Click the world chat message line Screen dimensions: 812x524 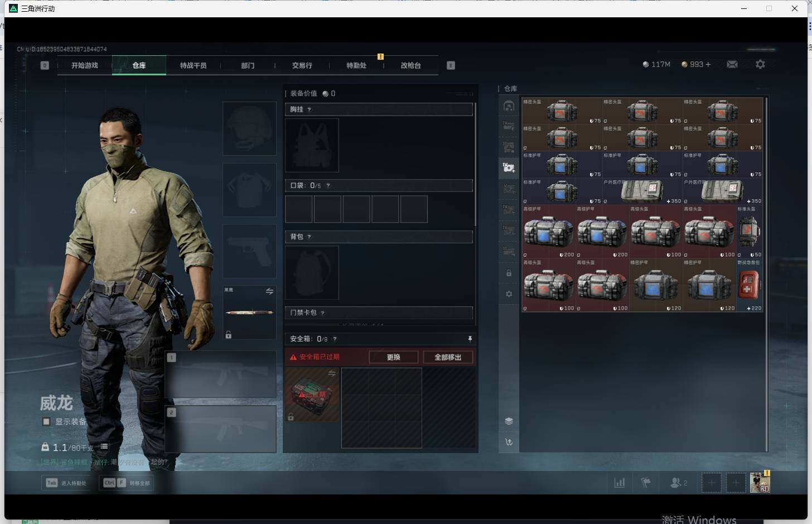tap(104, 462)
